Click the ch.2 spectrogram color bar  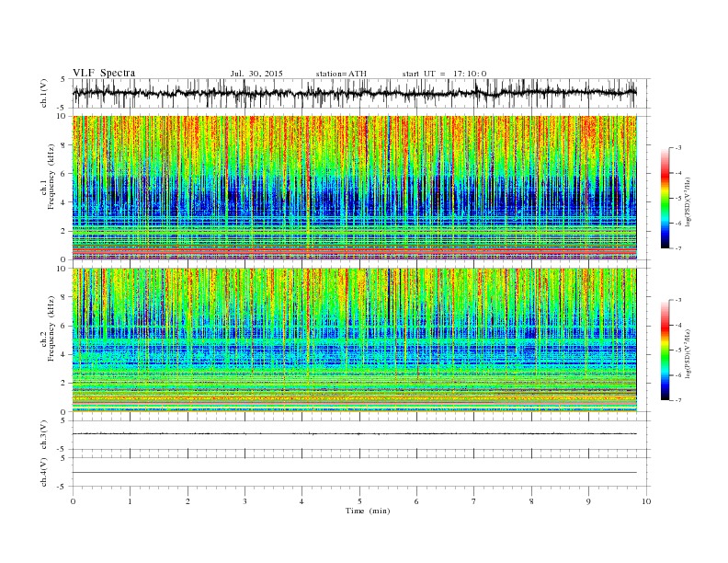[x=665, y=350]
